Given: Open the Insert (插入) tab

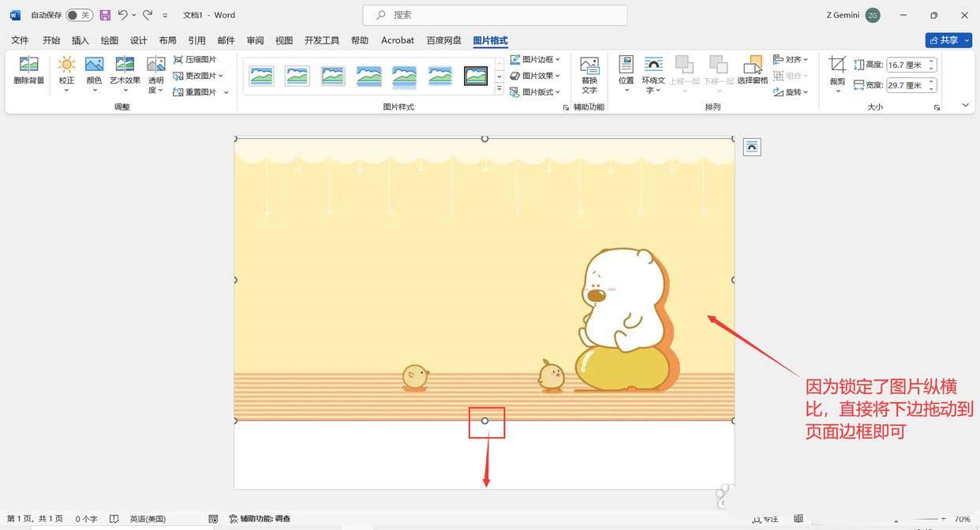Looking at the screenshot, I should click(80, 40).
